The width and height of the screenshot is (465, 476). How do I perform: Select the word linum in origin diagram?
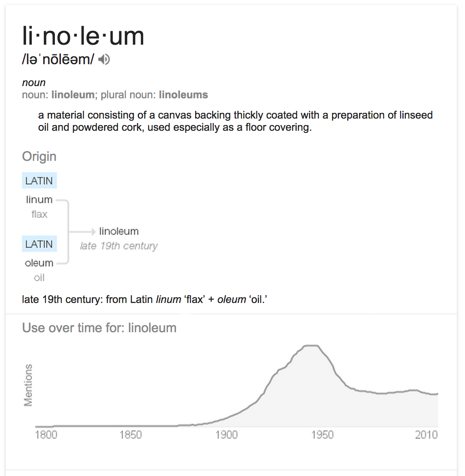[39, 199]
